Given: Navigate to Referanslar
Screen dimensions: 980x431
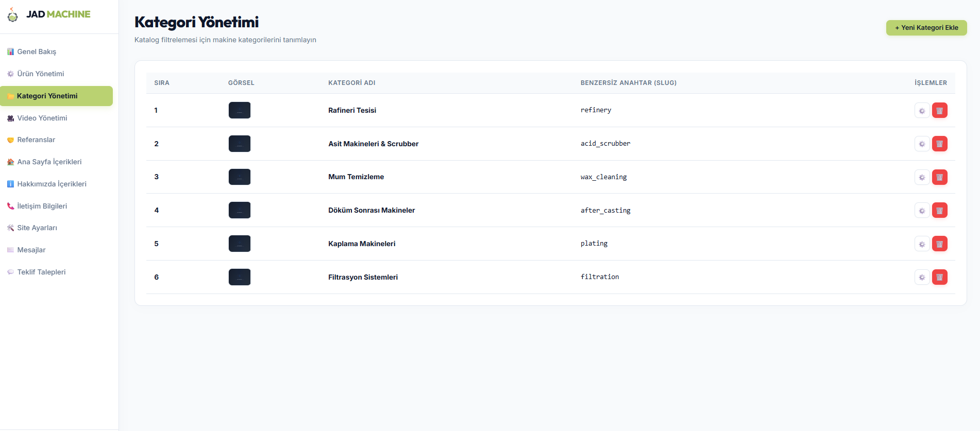Looking at the screenshot, I should tap(56, 140).
